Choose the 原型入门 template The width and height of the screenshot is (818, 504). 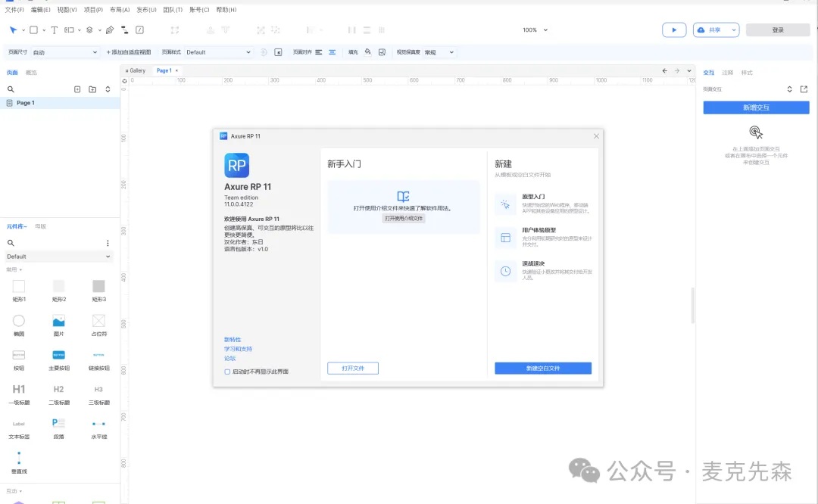click(x=543, y=204)
